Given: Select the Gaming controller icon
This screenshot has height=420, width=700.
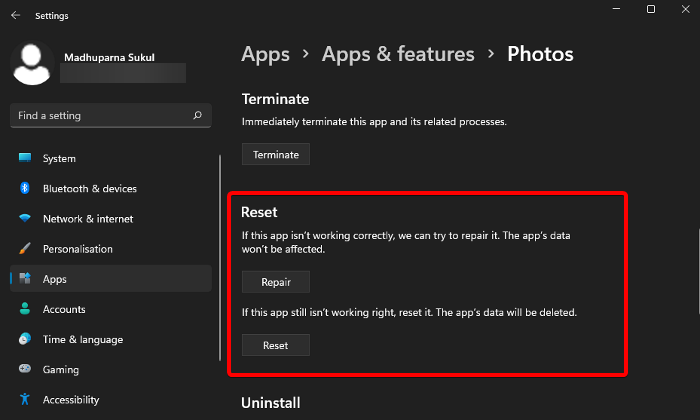Looking at the screenshot, I should pos(24,369).
